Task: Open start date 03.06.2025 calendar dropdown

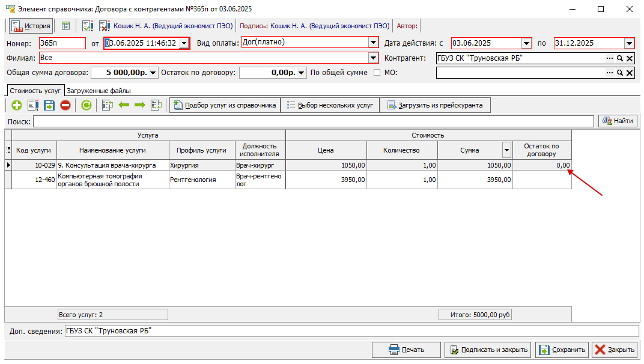Action: coord(526,43)
